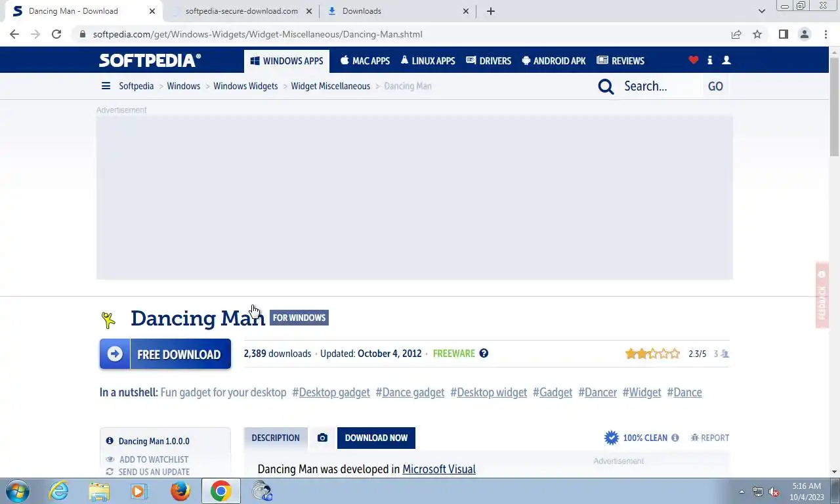This screenshot has width=840, height=504.
Task: Open the media player taskbar icon
Action: tap(138, 491)
